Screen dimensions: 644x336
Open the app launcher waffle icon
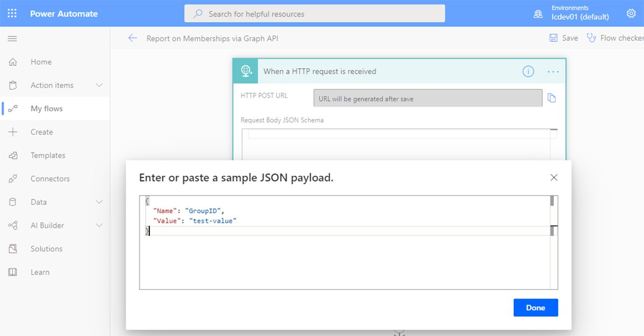(12, 13)
